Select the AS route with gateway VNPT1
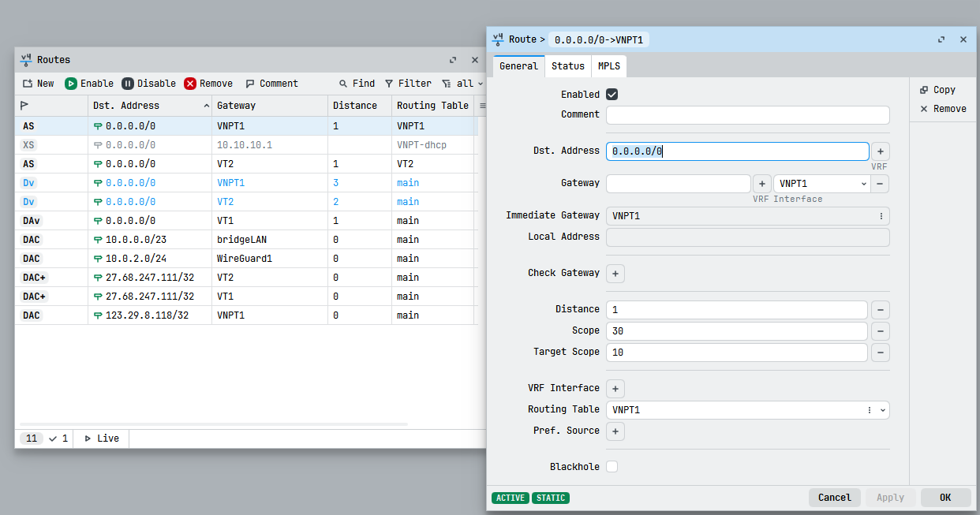The image size is (980, 515). tap(246, 126)
